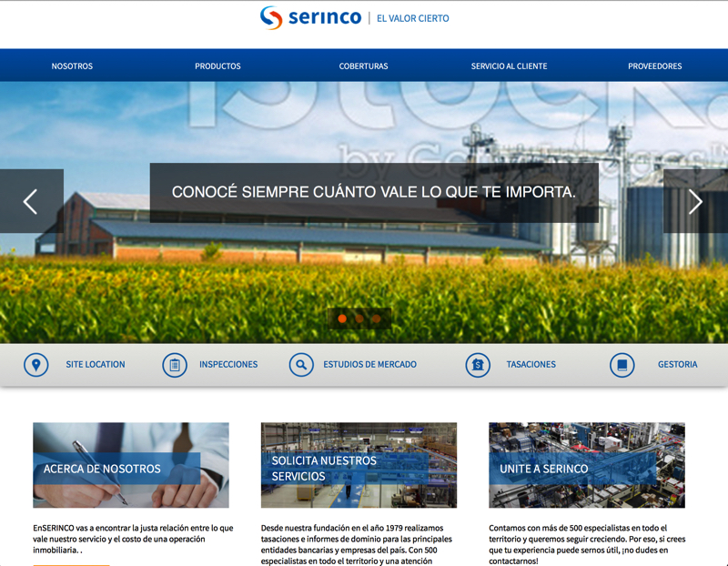Open the Proveedores menu item

point(654,66)
